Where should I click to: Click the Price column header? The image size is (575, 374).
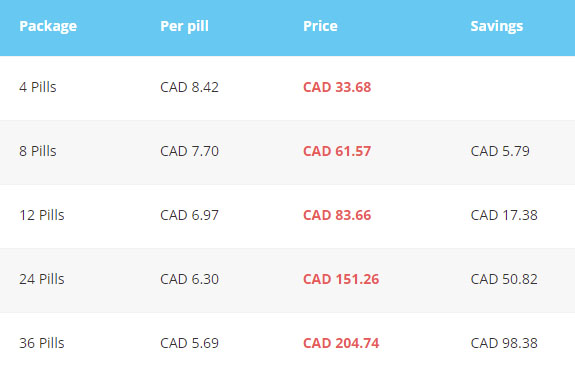click(320, 26)
